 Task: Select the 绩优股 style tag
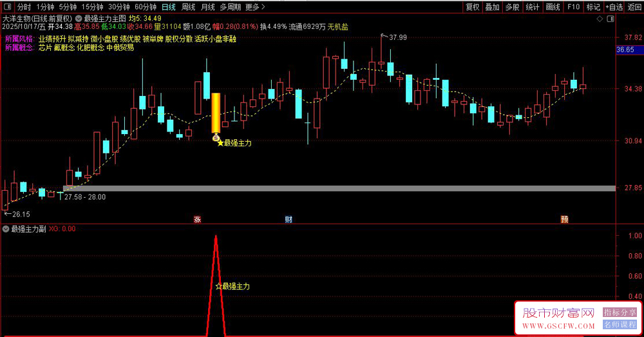point(130,39)
